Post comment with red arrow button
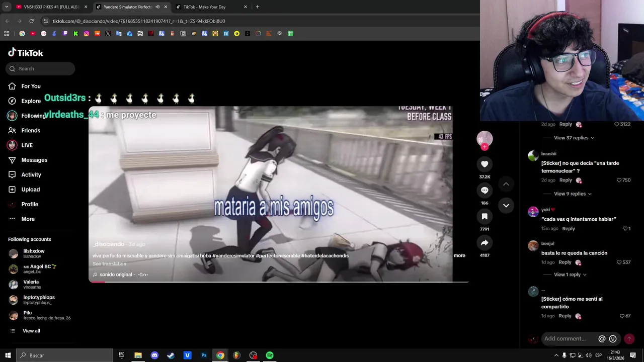 (x=629, y=339)
